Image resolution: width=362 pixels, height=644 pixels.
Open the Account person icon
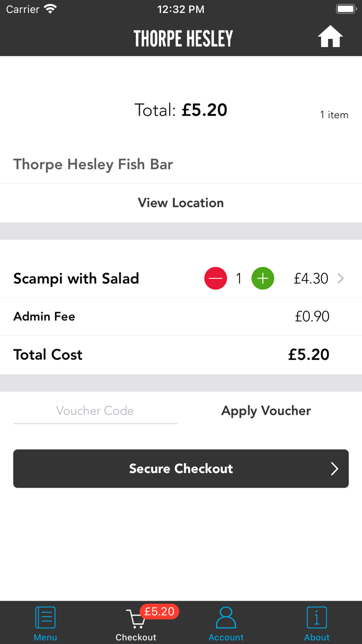[x=226, y=617]
